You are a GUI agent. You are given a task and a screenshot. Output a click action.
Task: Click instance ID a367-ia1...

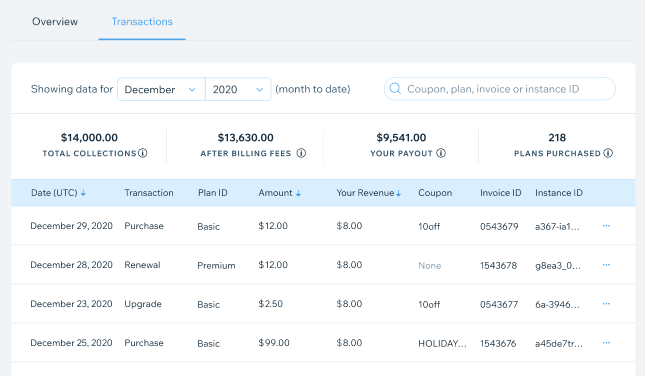coord(557,226)
